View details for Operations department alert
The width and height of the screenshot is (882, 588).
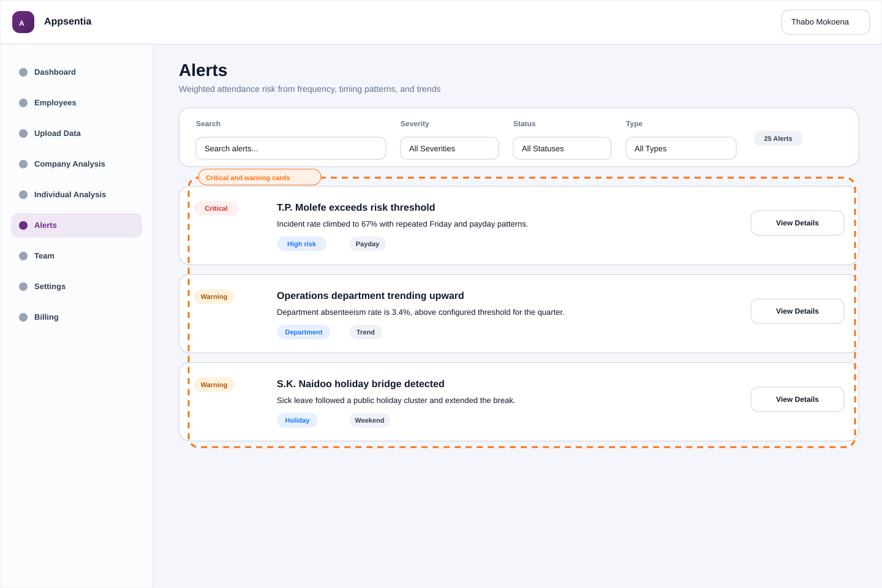point(797,311)
